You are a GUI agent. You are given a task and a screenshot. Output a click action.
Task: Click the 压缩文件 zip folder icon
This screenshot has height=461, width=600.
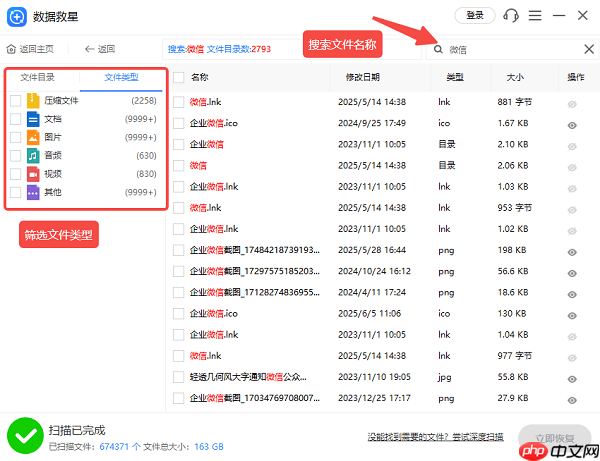[33, 101]
